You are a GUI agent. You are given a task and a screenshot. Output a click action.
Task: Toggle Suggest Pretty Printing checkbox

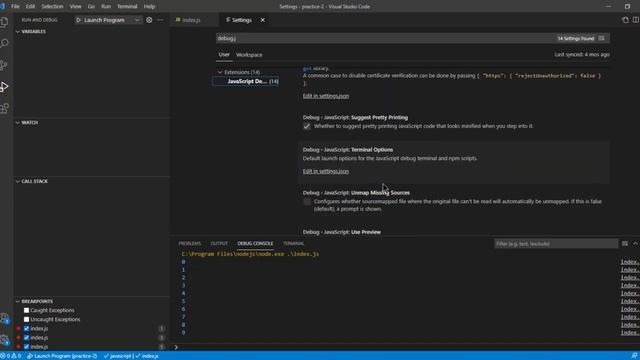[307, 127]
